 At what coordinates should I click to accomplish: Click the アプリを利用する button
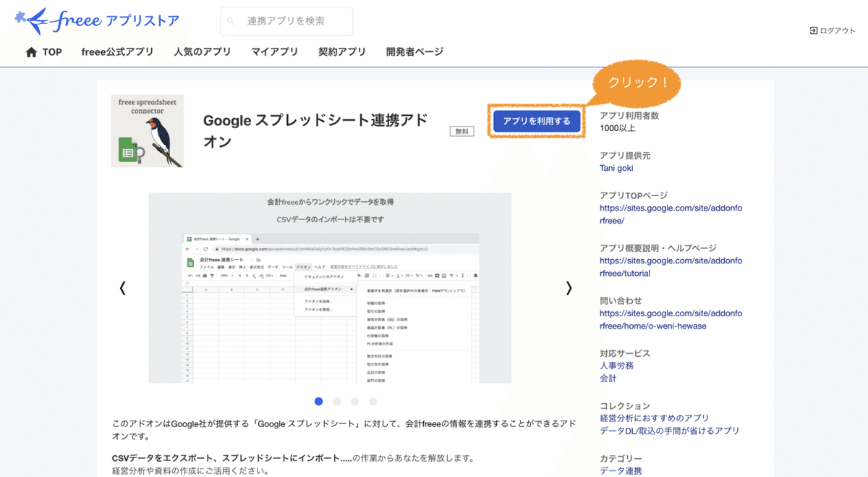click(537, 122)
